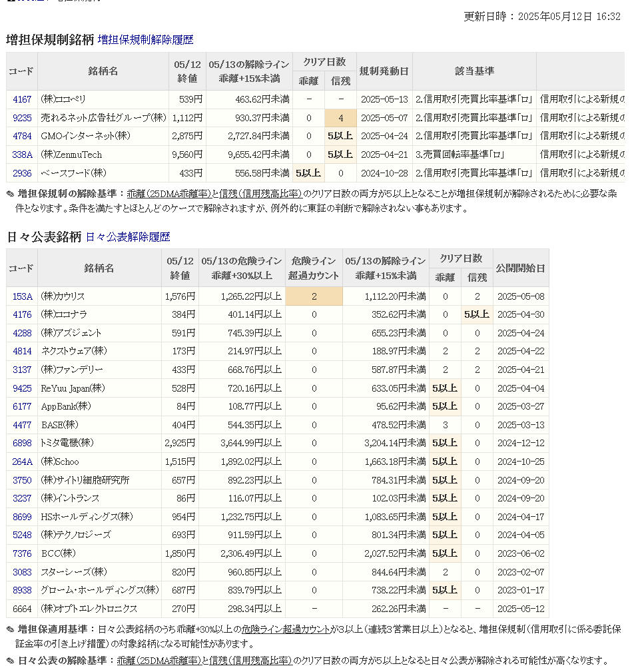Open the 日々公表解除履歴 history link
This screenshot has height=672, width=630.
(128, 237)
